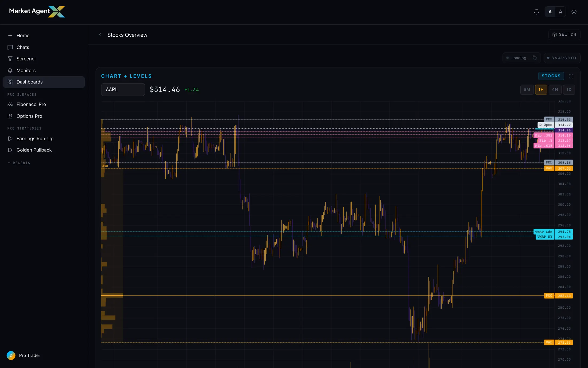
Task: Launch Golden Pullback strategy
Action: (44, 150)
